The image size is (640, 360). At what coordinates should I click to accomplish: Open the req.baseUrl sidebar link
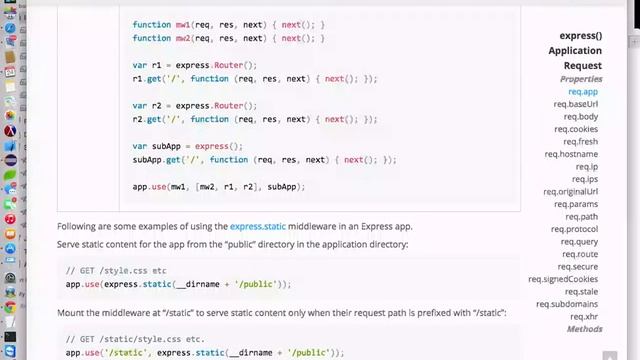[576, 104]
